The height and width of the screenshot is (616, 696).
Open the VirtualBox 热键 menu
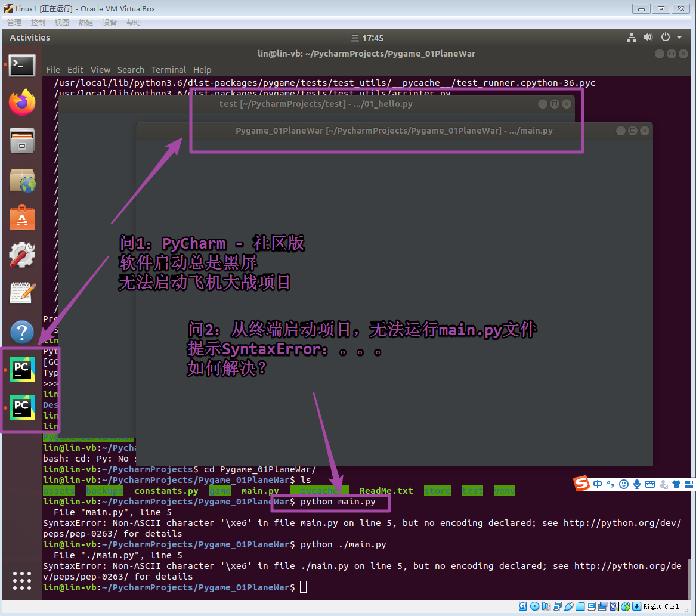86,22
